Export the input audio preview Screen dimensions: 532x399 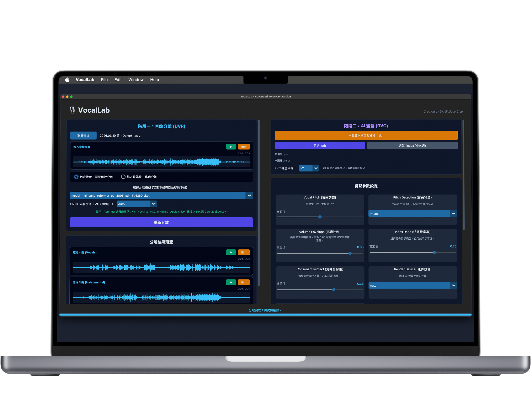(244, 147)
